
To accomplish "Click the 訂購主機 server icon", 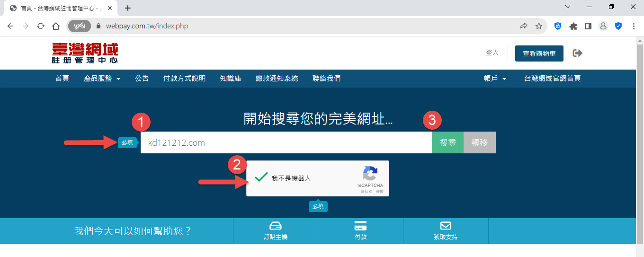I will [275, 225].
